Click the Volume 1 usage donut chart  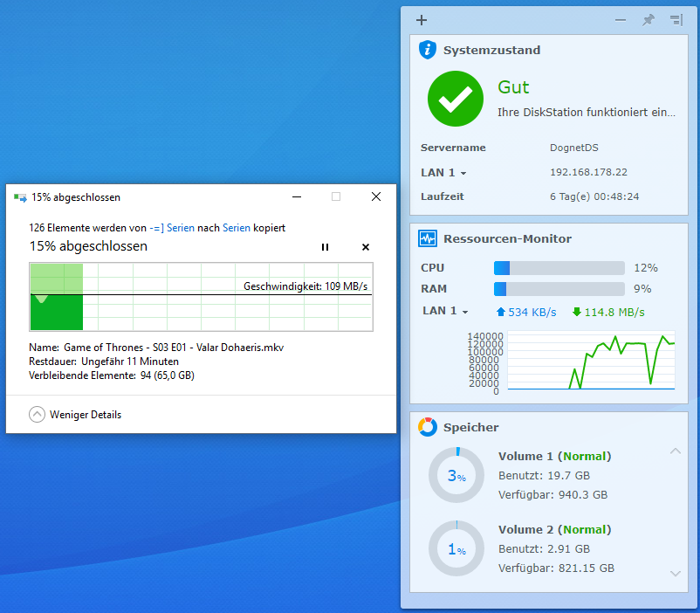pyautogui.click(x=456, y=475)
